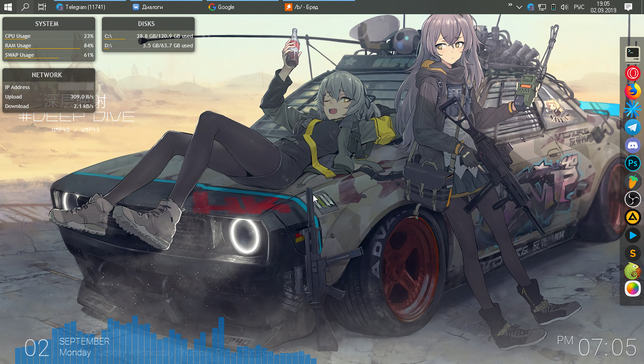Click the RAM Usage 84% row

coord(49,46)
